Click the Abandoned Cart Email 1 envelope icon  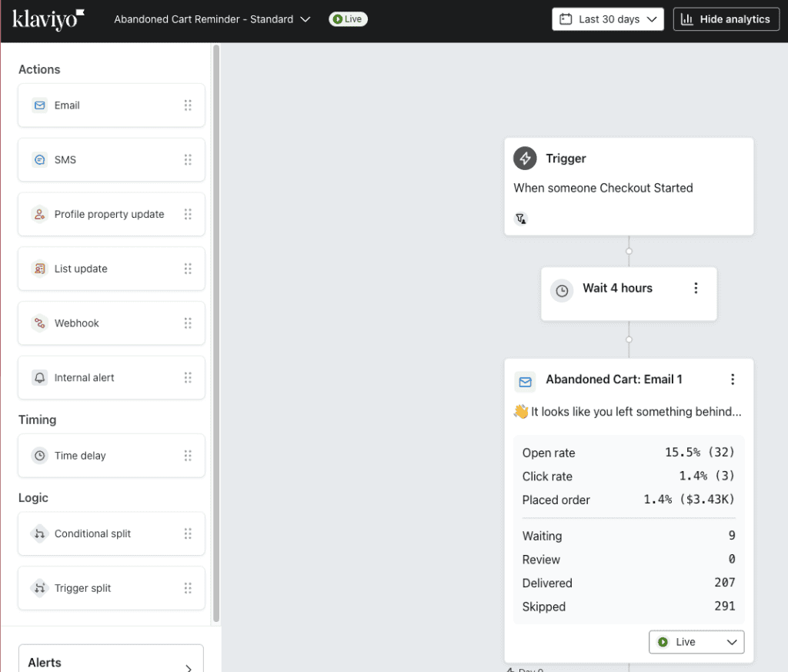tap(525, 382)
